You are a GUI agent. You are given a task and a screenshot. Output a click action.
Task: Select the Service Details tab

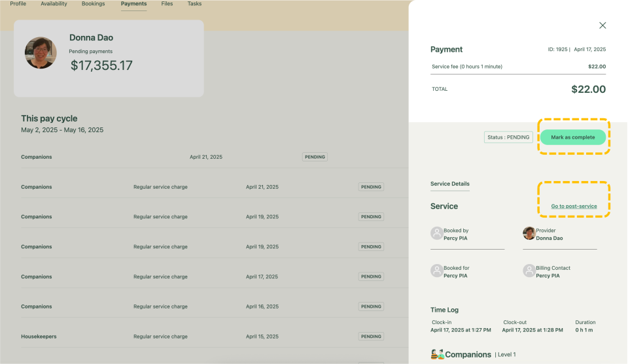tap(449, 184)
